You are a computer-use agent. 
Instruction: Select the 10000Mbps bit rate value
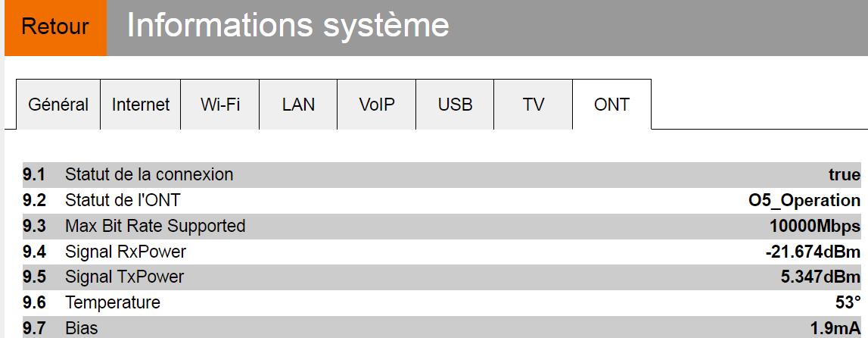(x=814, y=226)
